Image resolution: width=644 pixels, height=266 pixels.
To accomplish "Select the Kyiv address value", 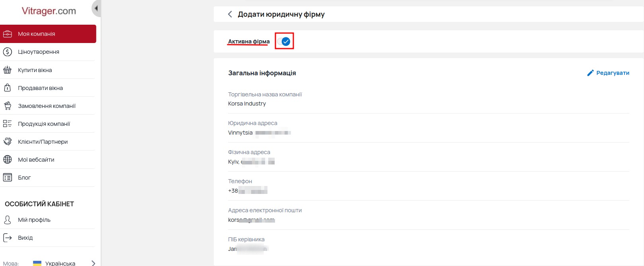I will 251,162.
